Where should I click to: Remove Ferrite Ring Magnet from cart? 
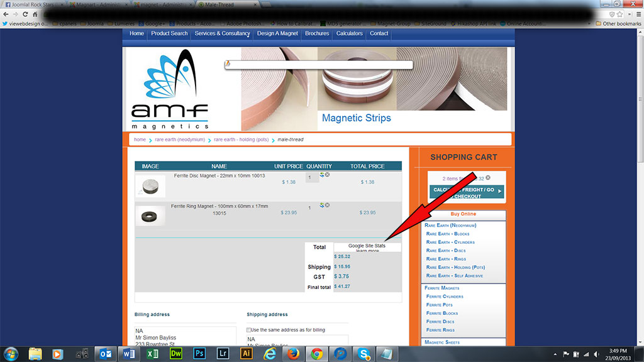[327, 206]
